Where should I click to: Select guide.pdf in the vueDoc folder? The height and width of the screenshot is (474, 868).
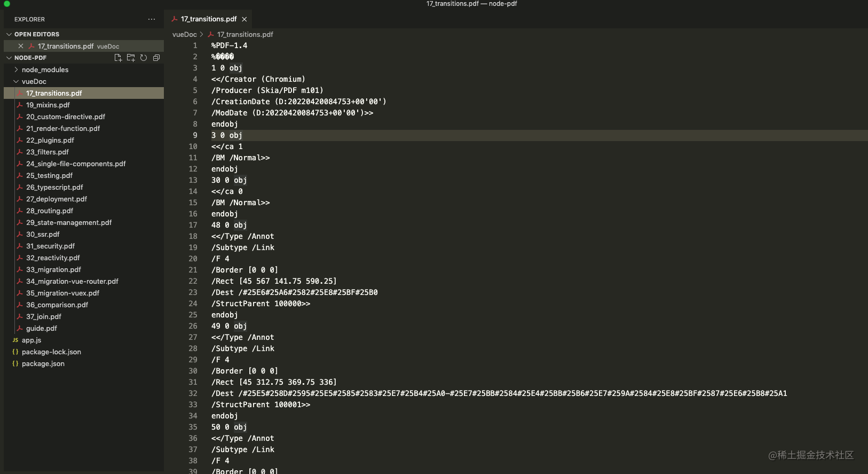(42, 329)
